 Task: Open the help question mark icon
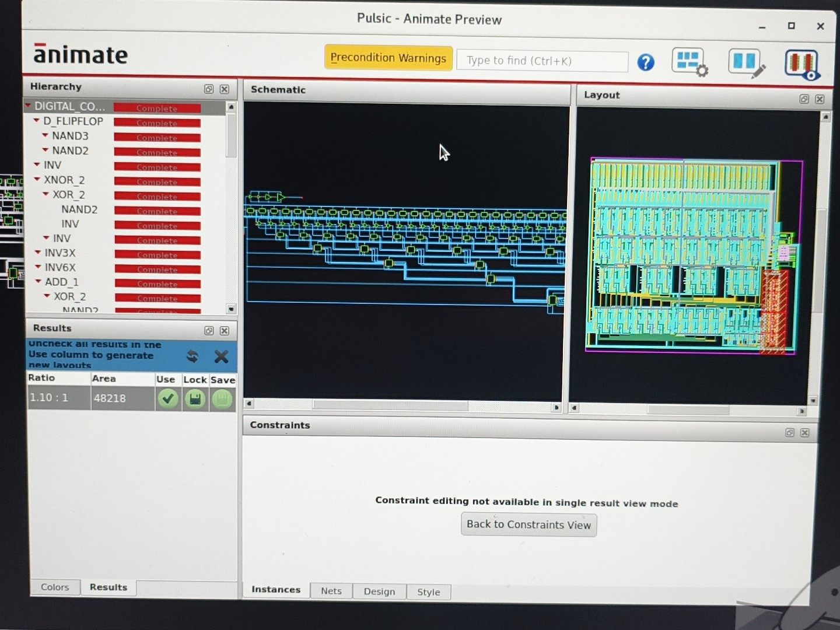[x=645, y=62]
